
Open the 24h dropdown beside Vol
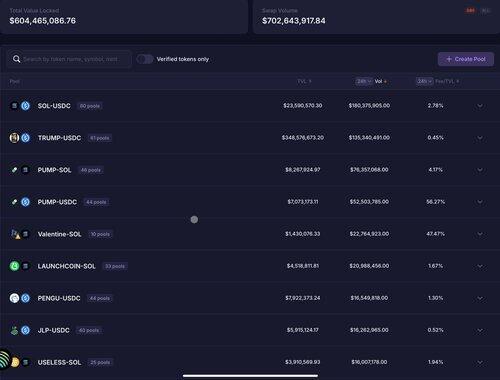click(364, 81)
